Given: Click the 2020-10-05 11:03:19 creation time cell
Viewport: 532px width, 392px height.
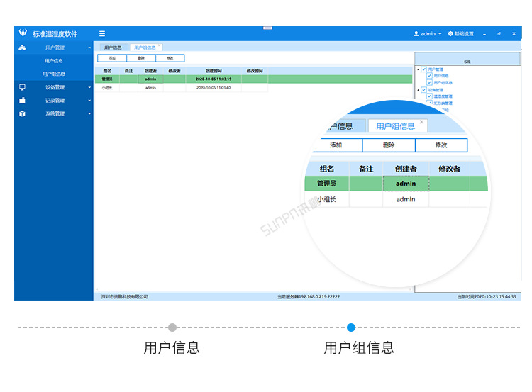Looking at the screenshot, I should pyautogui.click(x=214, y=79).
